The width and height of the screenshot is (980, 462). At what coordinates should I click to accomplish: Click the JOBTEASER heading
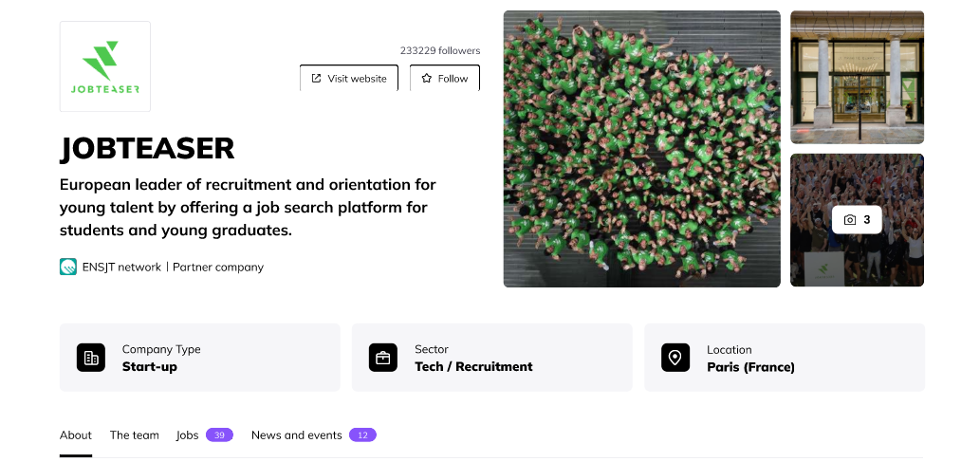pos(147,149)
